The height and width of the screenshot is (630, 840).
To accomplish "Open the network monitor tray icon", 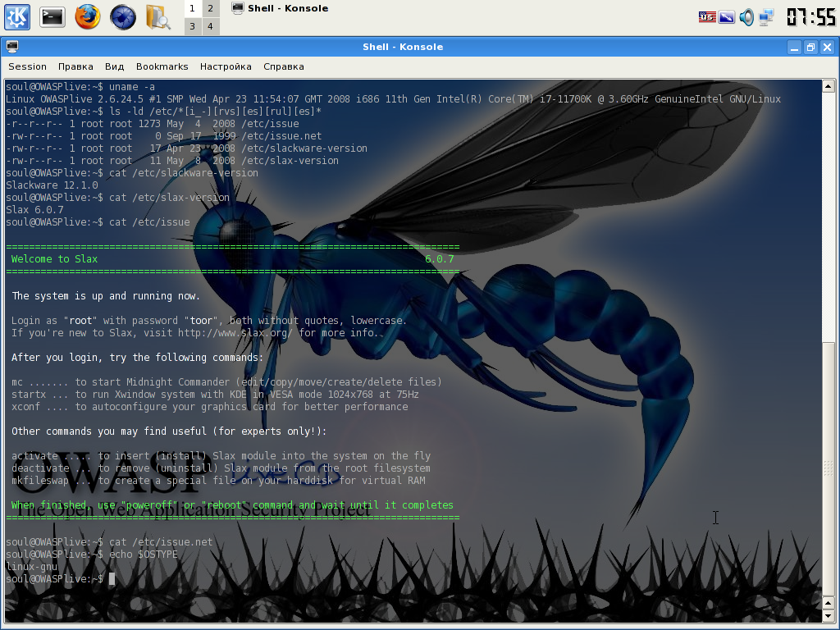I will (766, 17).
